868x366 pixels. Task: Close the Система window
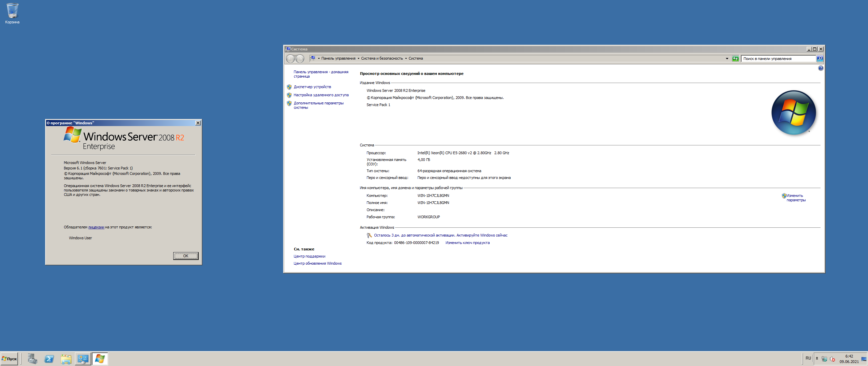click(821, 49)
